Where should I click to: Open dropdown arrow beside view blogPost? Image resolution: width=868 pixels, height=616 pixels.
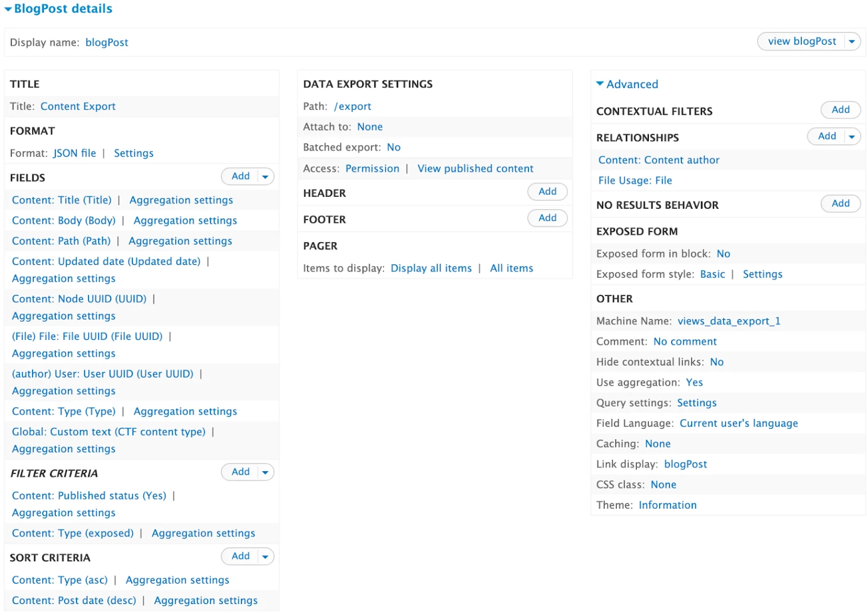point(851,42)
